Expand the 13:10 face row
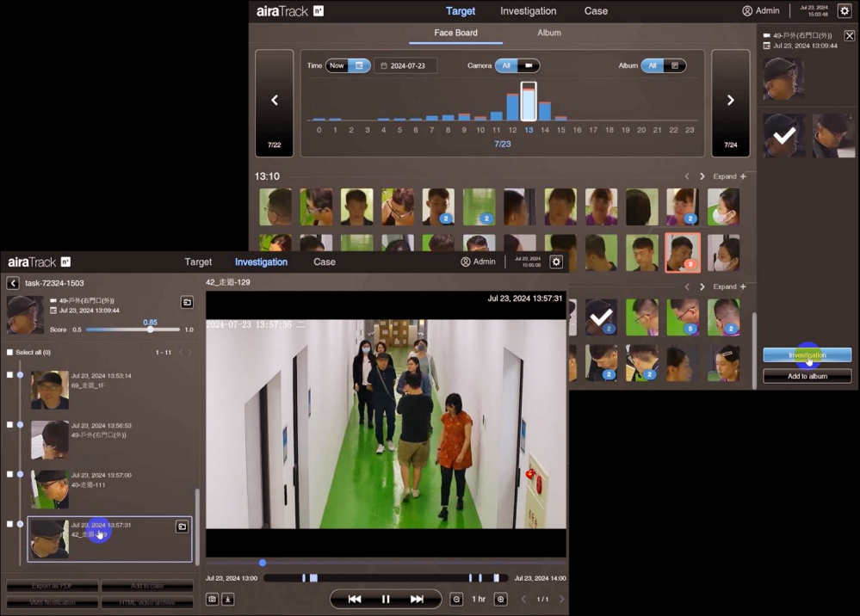 pos(729,176)
